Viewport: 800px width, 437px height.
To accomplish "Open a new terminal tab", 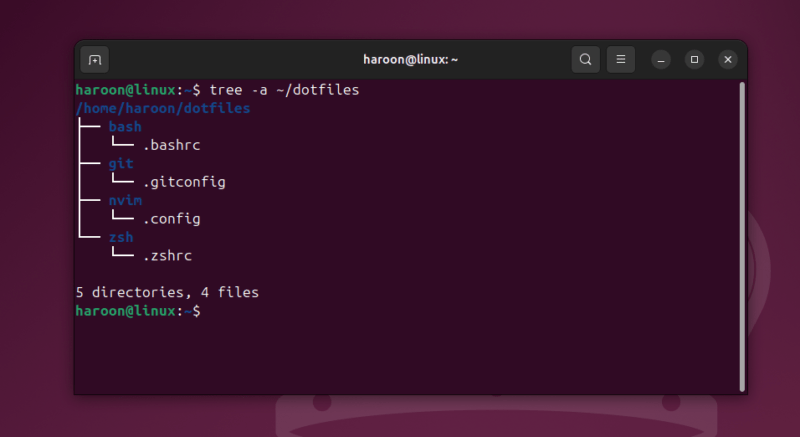I will click(x=95, y=60).
